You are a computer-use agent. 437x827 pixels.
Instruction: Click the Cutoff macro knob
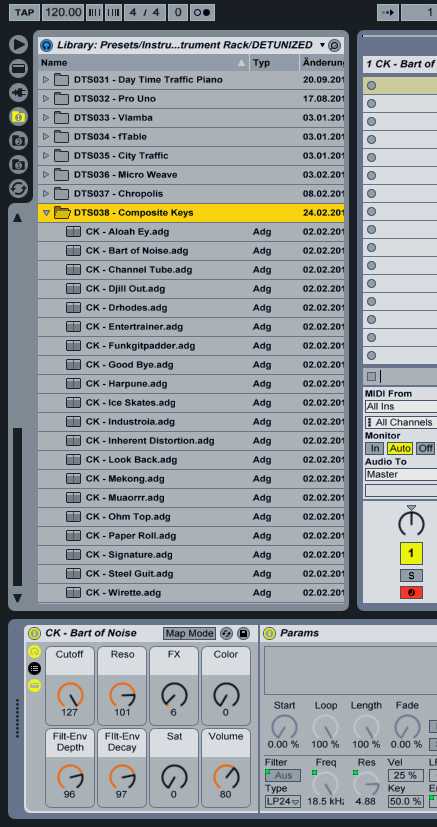click(x=70, y=695)
